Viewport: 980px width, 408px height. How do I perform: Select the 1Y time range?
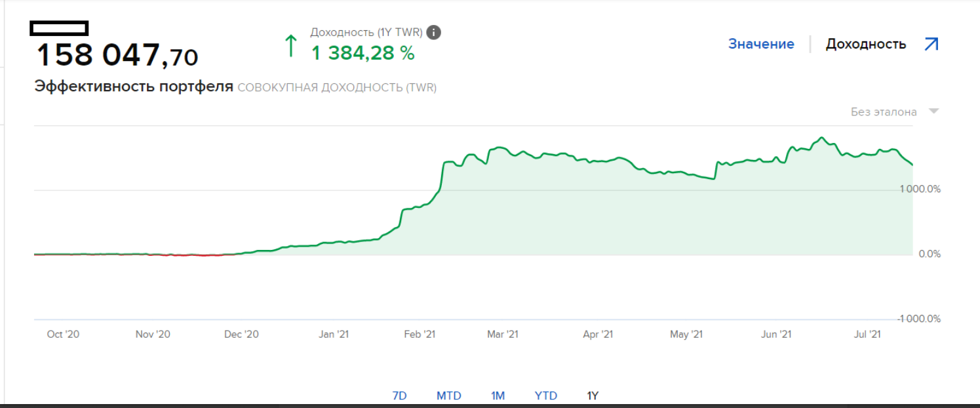click(x=593, y=396)
